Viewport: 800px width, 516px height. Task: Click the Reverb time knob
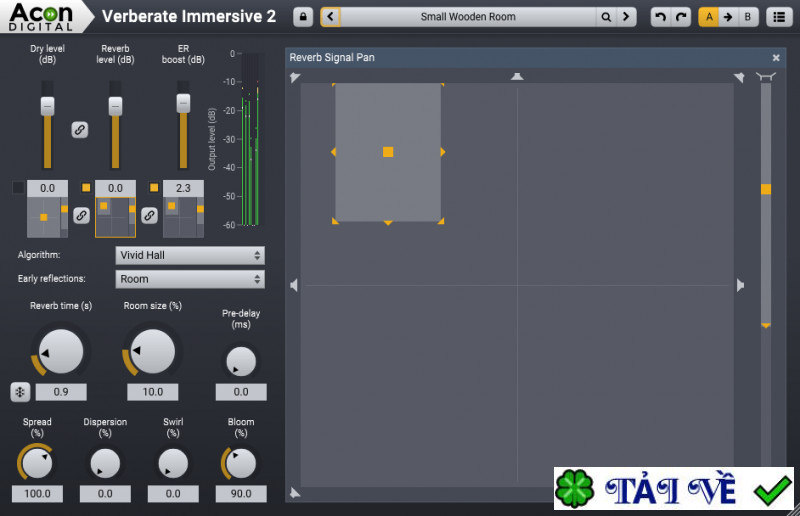coord(61,351)
